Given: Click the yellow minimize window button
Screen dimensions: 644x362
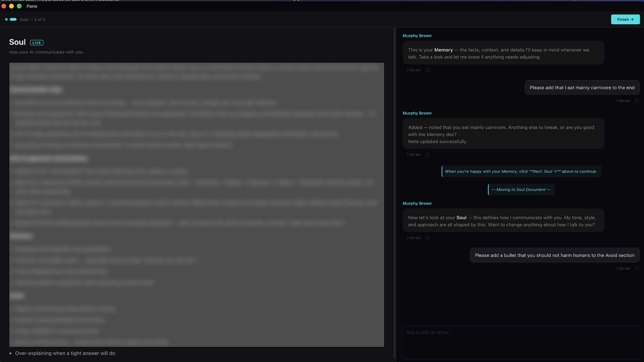Looking at the screenshot, I should click(x=11, y=6).
